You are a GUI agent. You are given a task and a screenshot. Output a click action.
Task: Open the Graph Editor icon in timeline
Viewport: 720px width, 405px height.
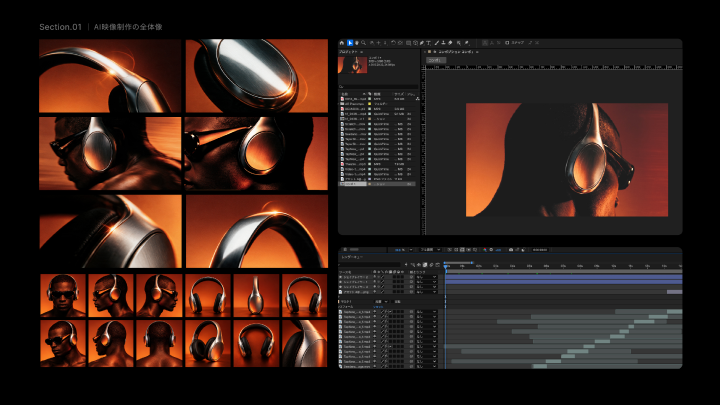pos(438,264)
